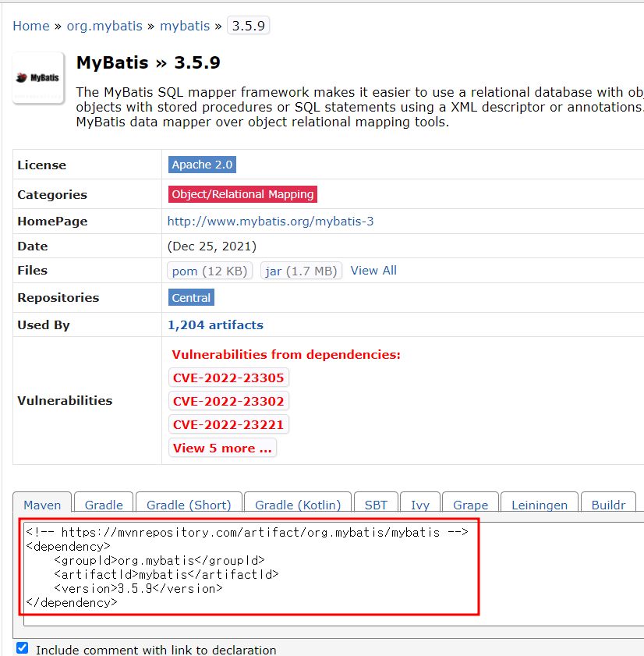Open the Gradle (Kotlin) tab
Viewport: 644px width, 656px height.
click(296, 504)
